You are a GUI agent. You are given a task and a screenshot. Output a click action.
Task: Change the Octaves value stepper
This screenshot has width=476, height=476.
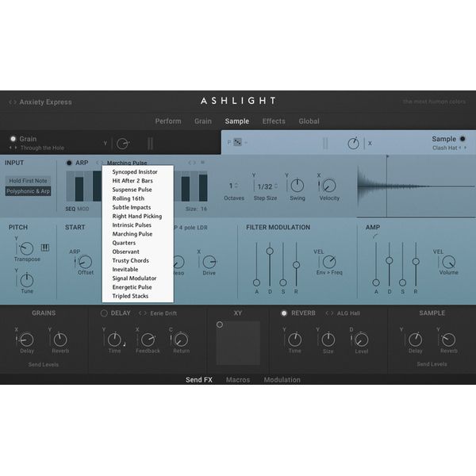[x=236, y=186]
